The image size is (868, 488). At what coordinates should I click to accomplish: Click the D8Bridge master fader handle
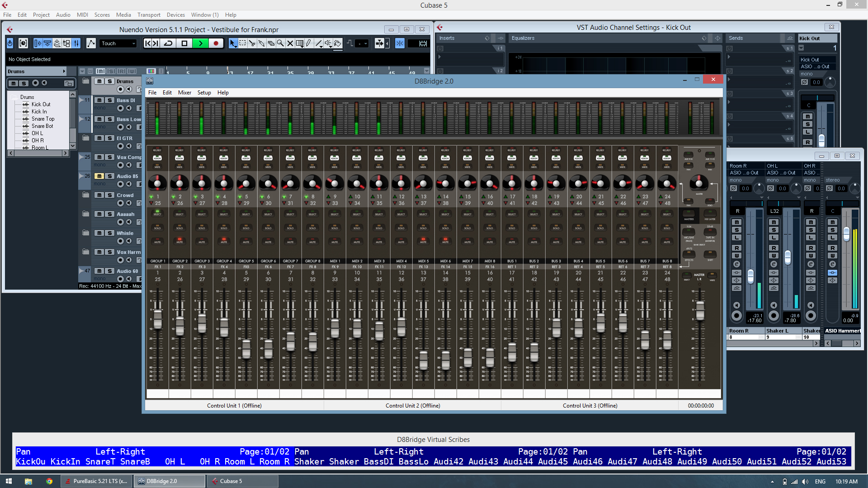(700, 311)
